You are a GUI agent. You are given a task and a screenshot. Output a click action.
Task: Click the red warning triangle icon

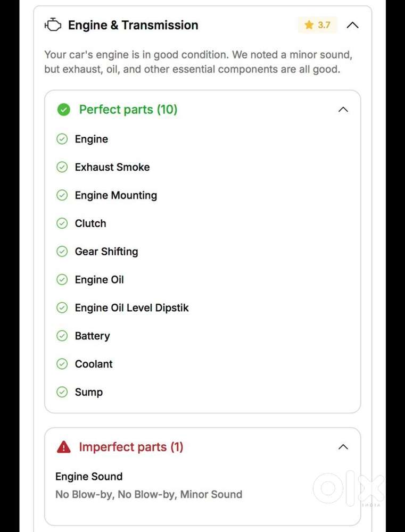(63, 447)
